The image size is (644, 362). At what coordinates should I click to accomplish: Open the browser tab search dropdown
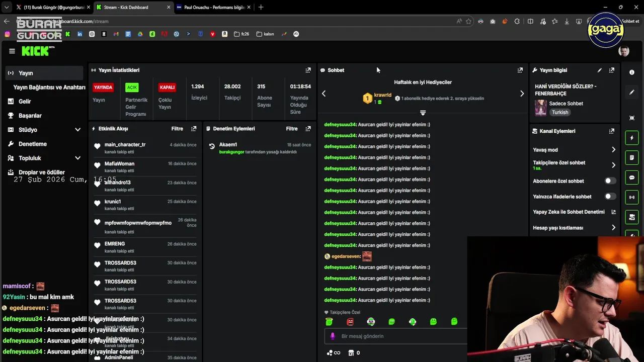pos(7,8)
